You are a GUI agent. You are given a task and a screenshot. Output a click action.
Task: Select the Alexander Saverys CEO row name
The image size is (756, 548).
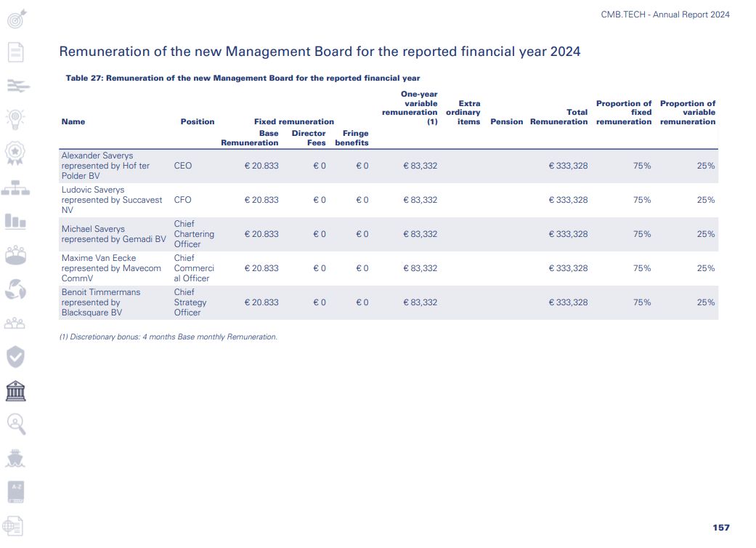click(105, 166)
